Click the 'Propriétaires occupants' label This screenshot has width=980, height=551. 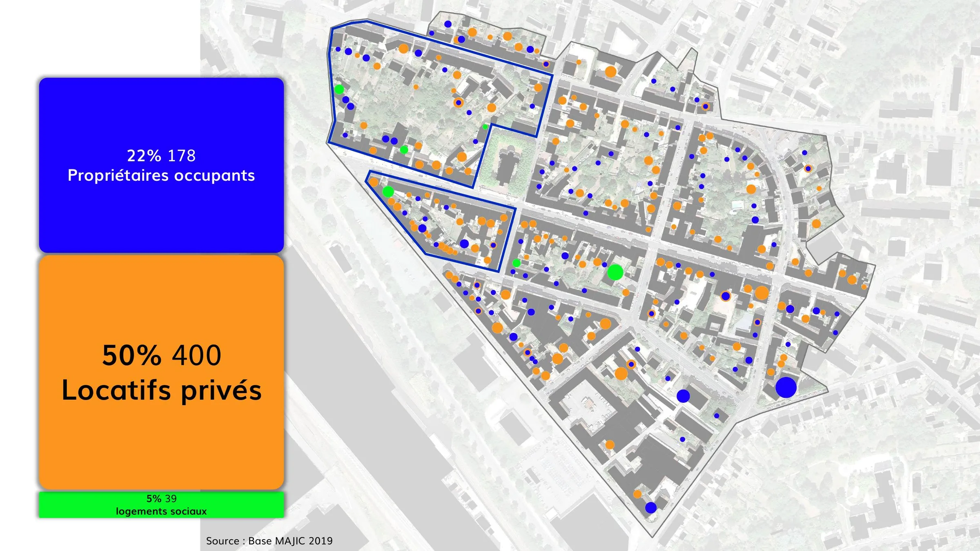point(161,176)
